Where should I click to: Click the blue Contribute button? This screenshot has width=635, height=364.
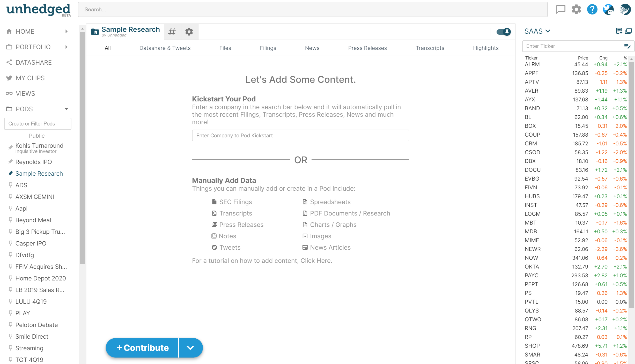coord(142,348)
